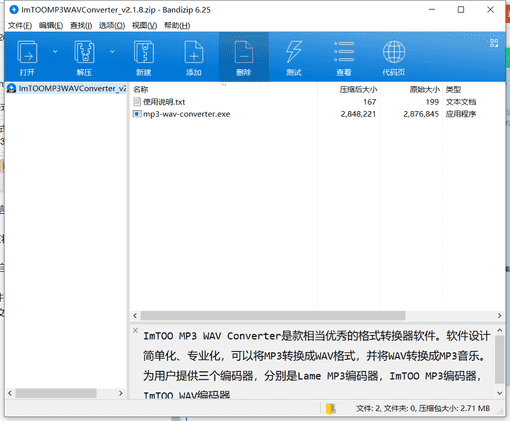Click the type cell 文本文档
This screenshot has width=510, height=421.
461,102
